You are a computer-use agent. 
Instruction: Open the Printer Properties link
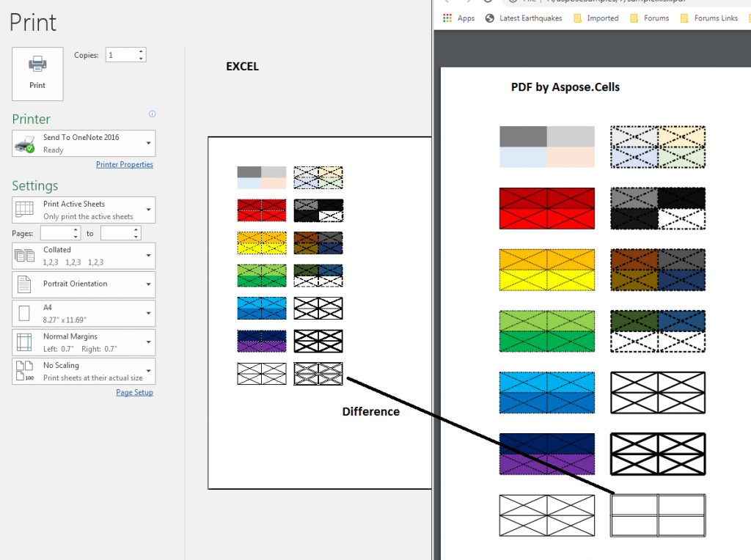tap(125, 164)
